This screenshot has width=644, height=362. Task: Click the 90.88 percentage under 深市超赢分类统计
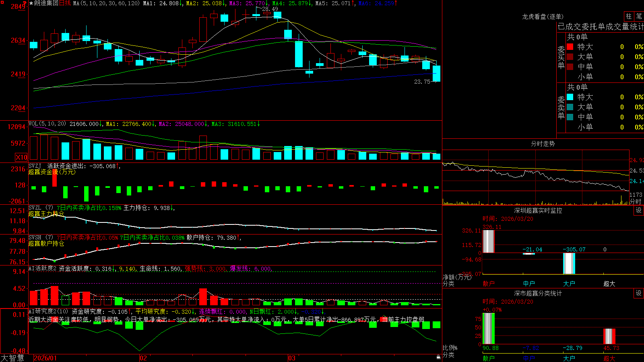[491, 348]
